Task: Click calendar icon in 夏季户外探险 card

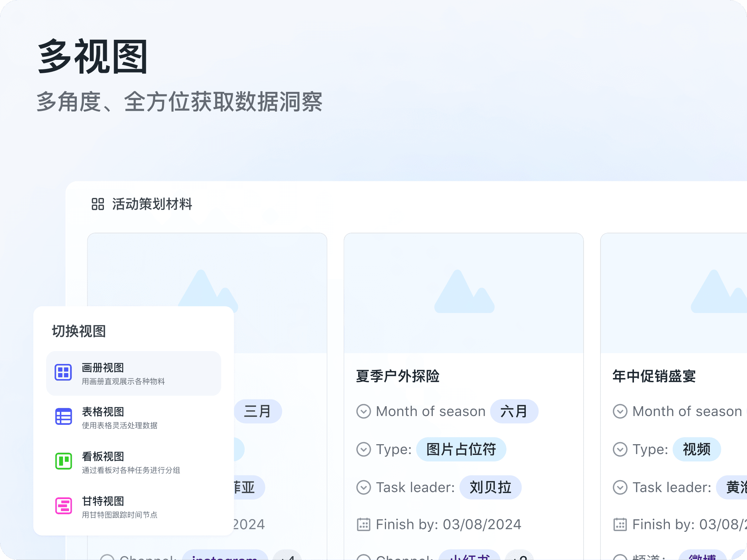Action: coord(363,524)
